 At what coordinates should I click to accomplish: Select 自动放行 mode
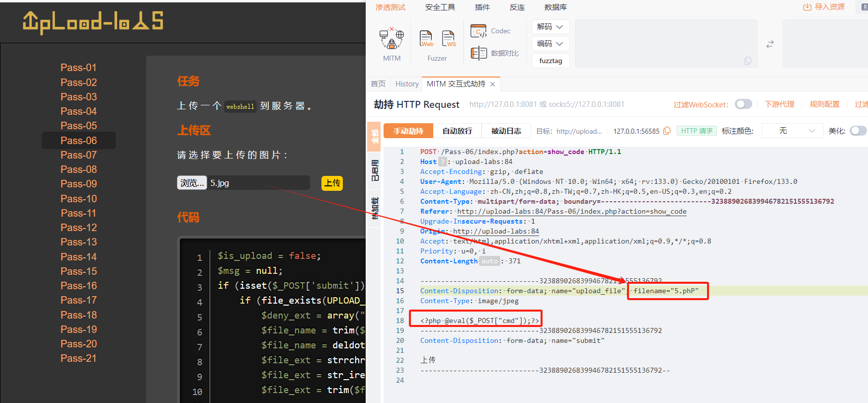(458, 131)
